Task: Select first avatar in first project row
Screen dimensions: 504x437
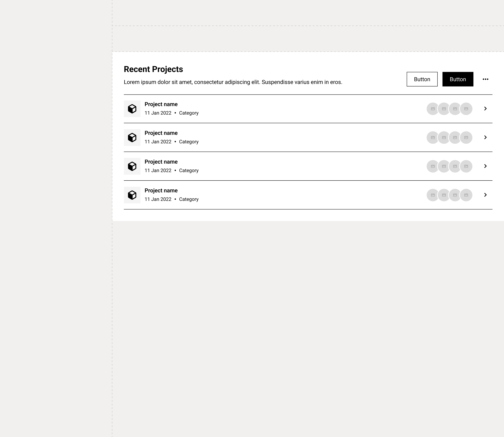Action: [433, 109]
